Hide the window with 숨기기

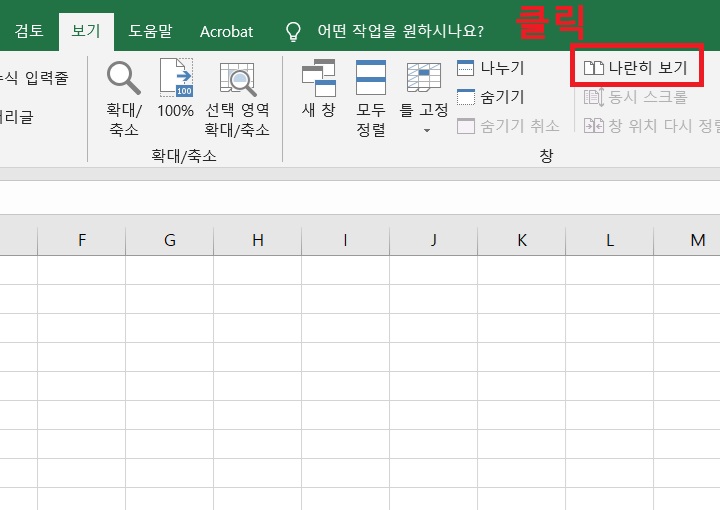pyautogui.click(x=490, y=97)
